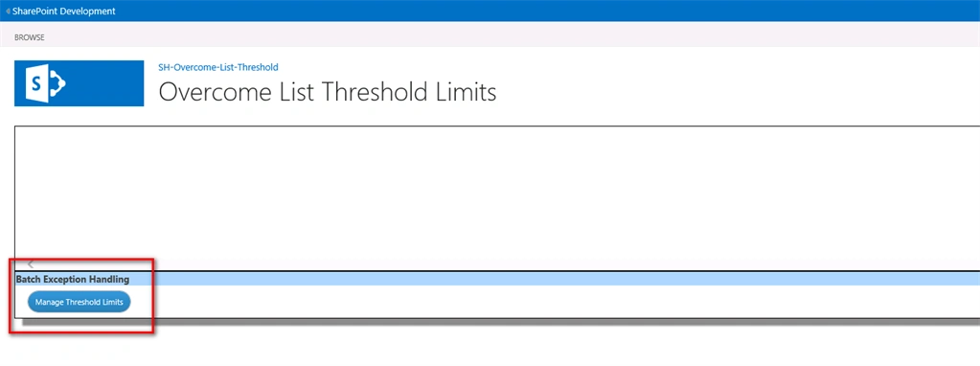Click the white S emblem in logo
The height and width of the screenshot is (366, 980).
(36, 83)
